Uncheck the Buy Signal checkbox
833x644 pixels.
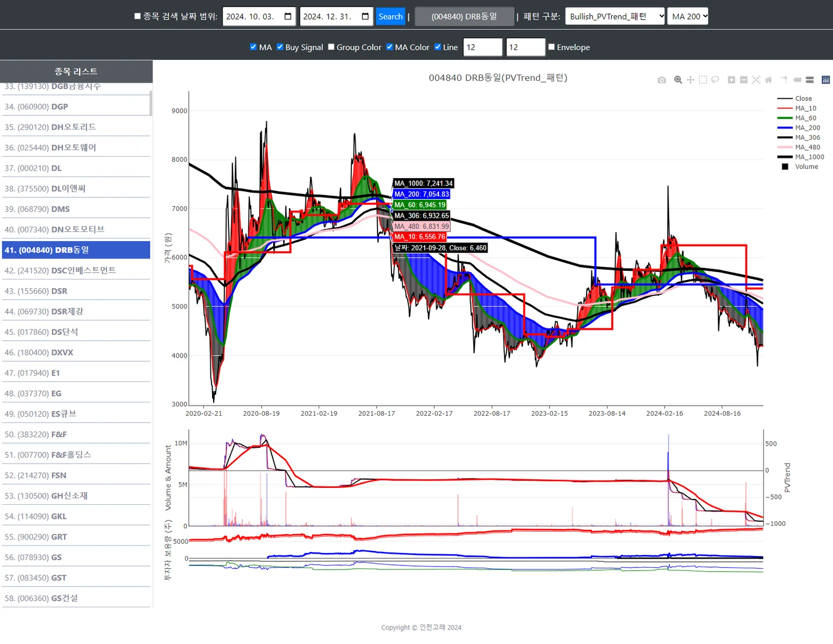point(280,47)
